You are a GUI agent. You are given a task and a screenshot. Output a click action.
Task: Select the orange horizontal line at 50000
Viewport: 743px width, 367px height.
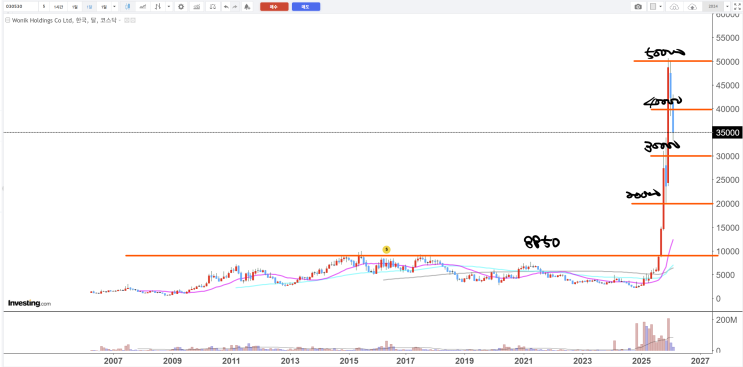pos(673,61)
